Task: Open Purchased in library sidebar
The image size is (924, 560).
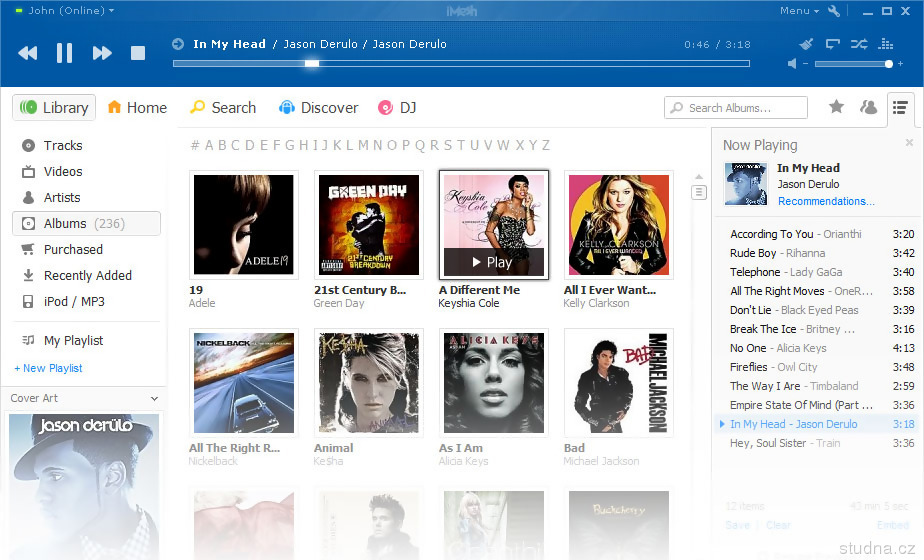Action: pos(62,249)
